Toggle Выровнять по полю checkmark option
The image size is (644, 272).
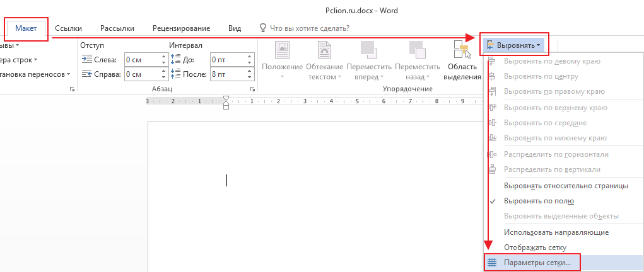(538, 201)
